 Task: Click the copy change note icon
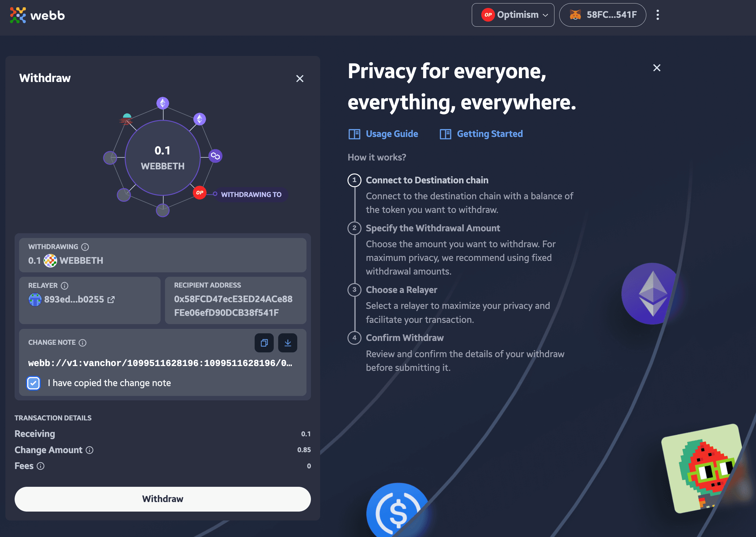coord(264,343)
